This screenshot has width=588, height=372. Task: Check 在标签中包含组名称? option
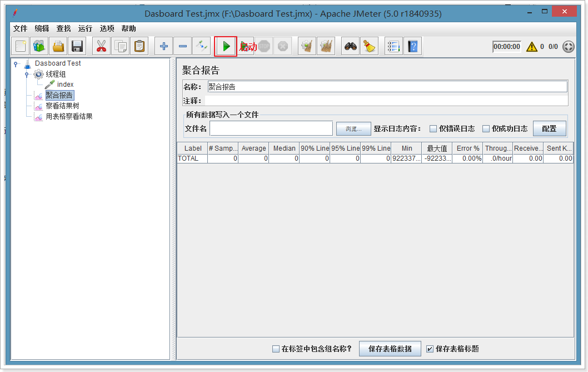(x=276, y=349)
